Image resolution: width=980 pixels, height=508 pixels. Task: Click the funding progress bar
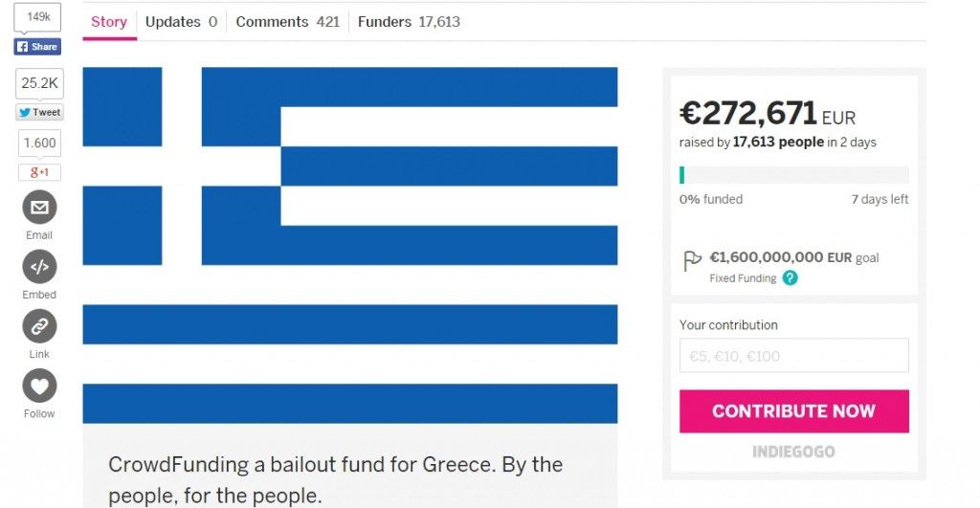click(793, 175)
